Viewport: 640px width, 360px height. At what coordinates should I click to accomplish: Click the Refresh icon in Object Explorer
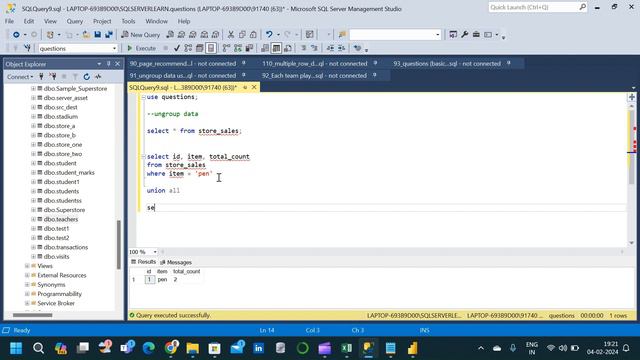[x=87, y=76]
